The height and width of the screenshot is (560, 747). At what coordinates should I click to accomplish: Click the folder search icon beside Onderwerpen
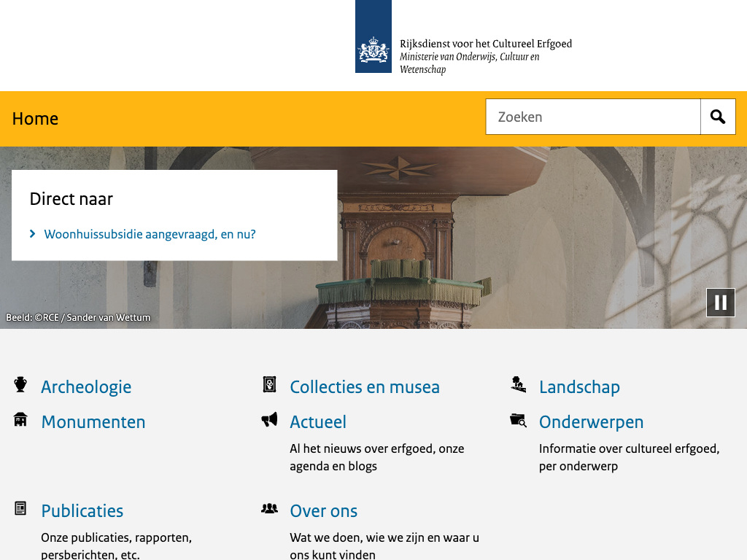pyautogui.click(x=518, y=419)
